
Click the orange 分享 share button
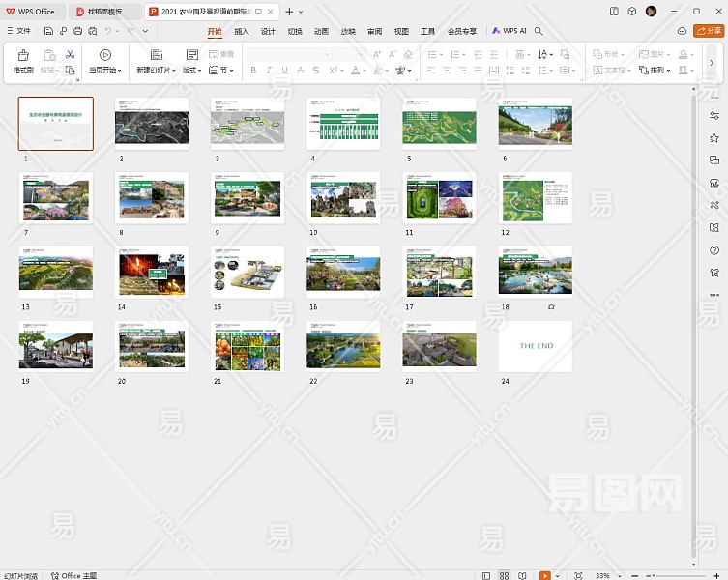pos(708,31)
